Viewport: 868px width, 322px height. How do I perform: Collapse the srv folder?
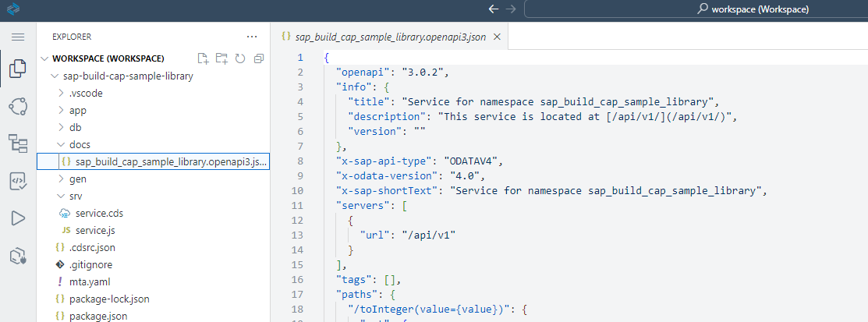pos(61,196)
